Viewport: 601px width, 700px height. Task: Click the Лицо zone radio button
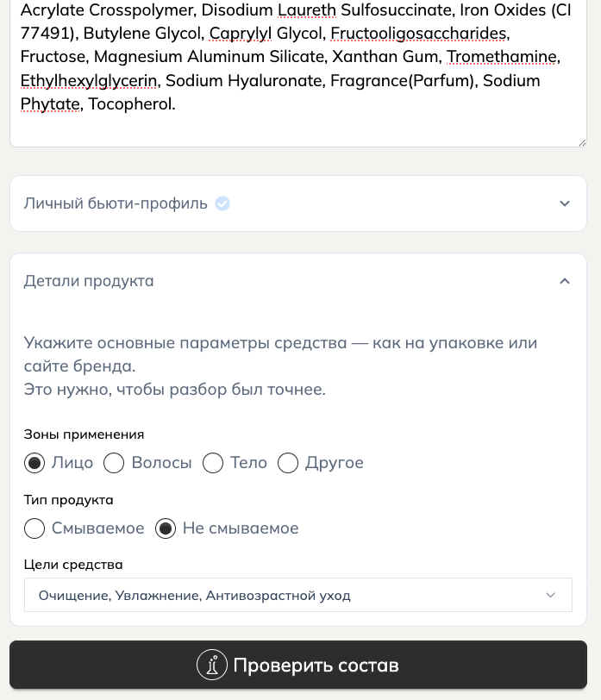(x=34, y=463)
